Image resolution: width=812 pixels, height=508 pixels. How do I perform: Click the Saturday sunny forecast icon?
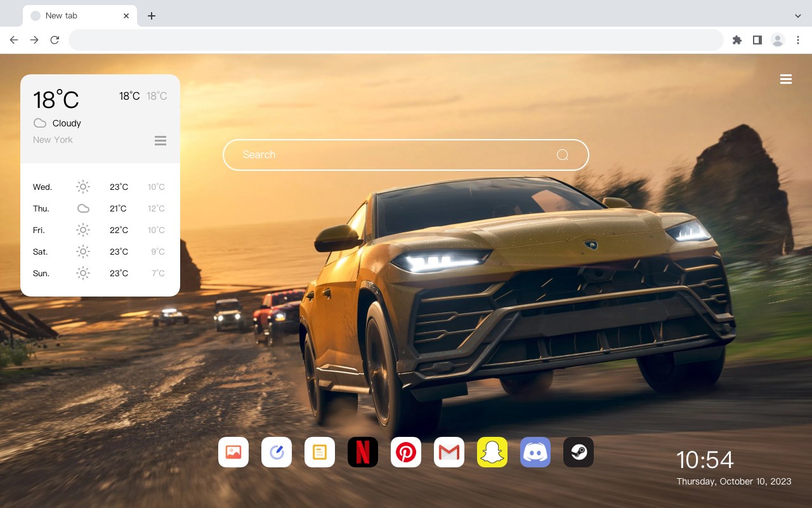83,251
